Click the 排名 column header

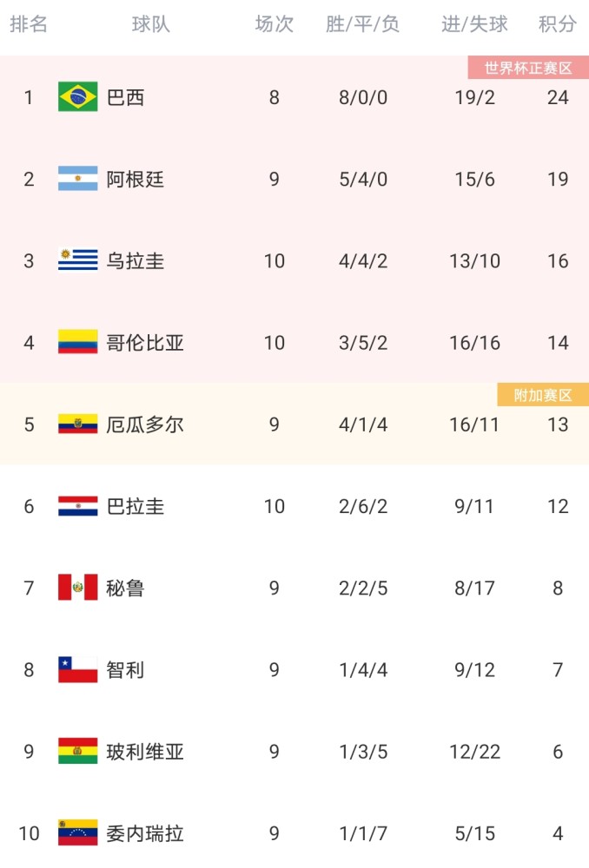click(x=29, y=24)
